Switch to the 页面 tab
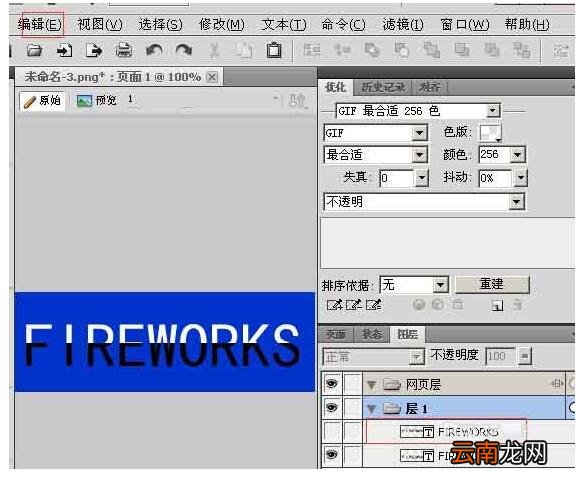This screenshot has height=481, width=584. 335,334
